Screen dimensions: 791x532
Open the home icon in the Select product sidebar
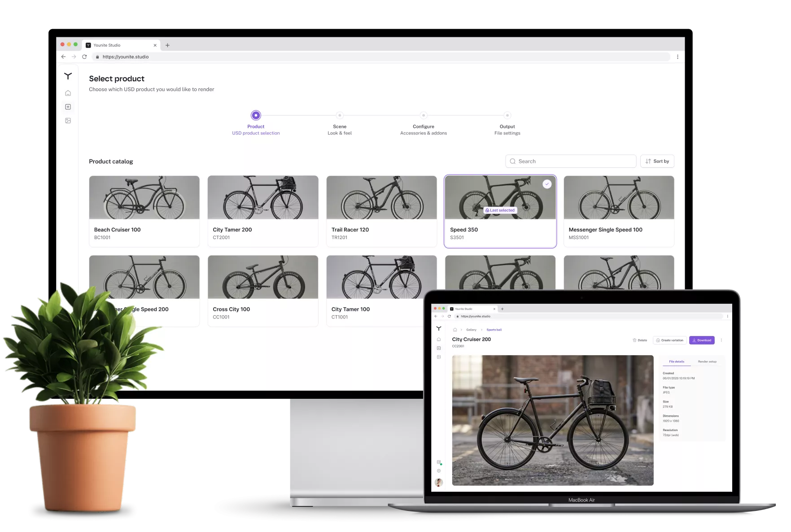(68, 93)
